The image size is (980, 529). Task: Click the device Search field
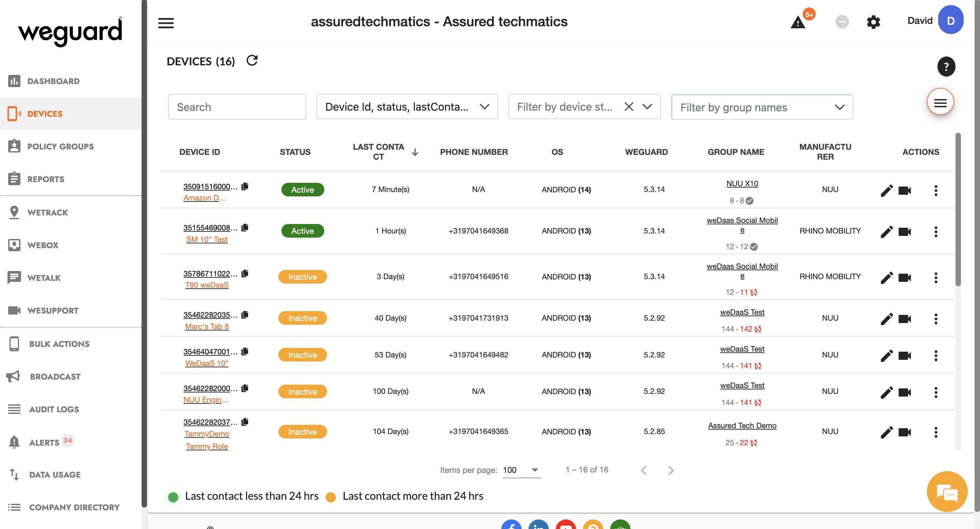236,107
